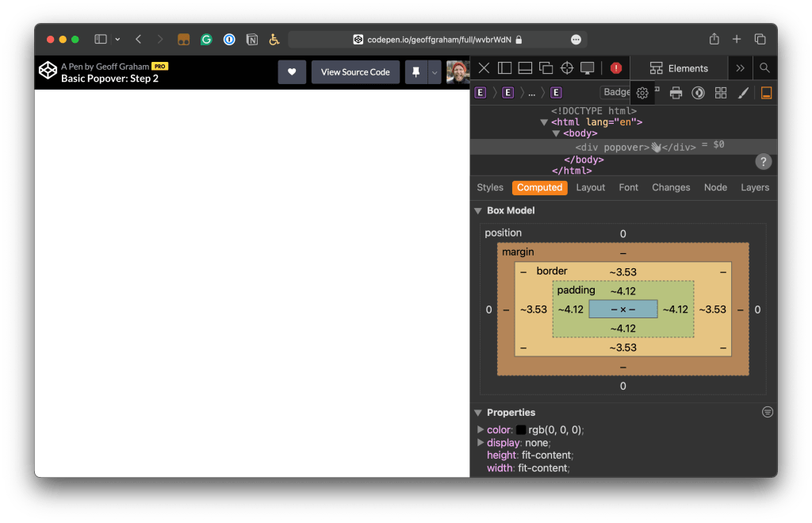The width and height of the screenshot is (812, 523).
Task: Click the detach-inspector-into-window icon
Action: point(546,67)
